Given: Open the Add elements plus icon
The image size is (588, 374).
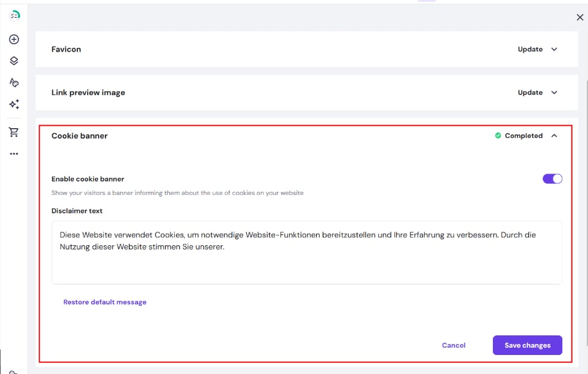Looking at the screenshot, I should click(x=14, y=39).
